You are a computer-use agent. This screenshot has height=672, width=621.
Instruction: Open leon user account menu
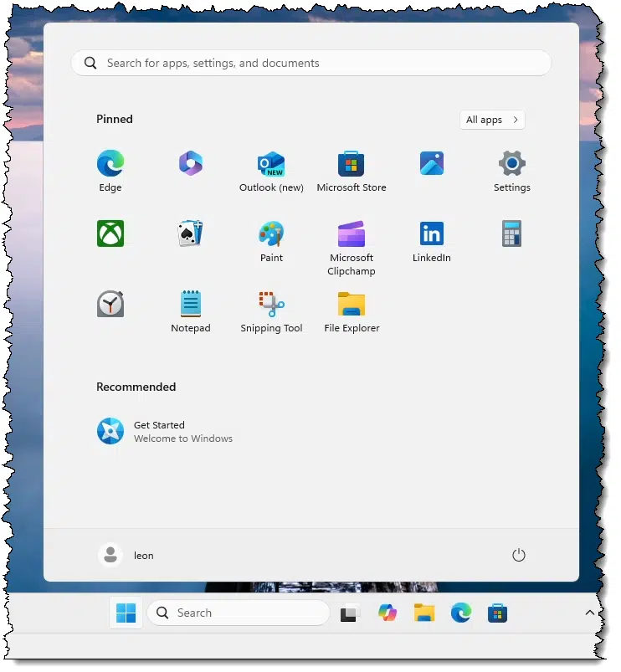pyautogui.click(x=126, y=555)
